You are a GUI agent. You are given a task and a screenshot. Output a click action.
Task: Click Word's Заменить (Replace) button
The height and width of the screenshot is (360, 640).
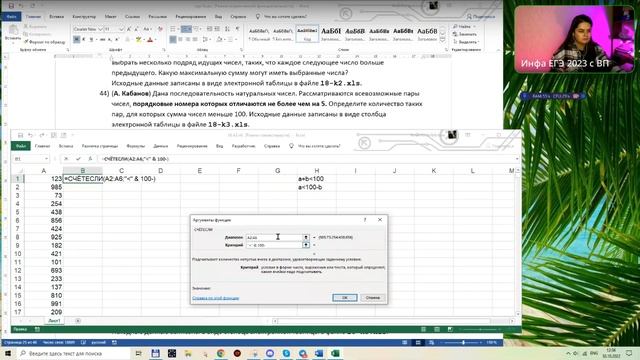[465, 34]
